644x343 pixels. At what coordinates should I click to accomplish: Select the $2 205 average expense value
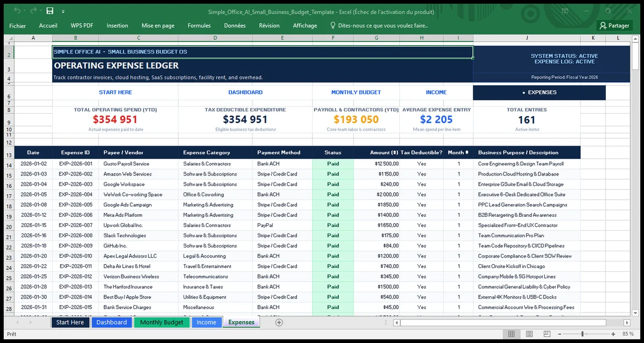click(x=436, y=120)
